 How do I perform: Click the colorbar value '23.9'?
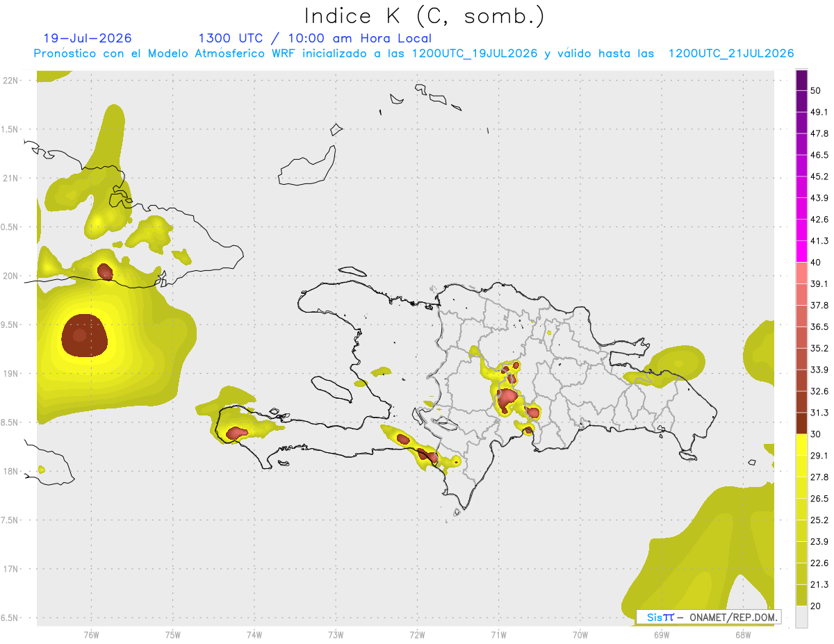coord(819,542)
